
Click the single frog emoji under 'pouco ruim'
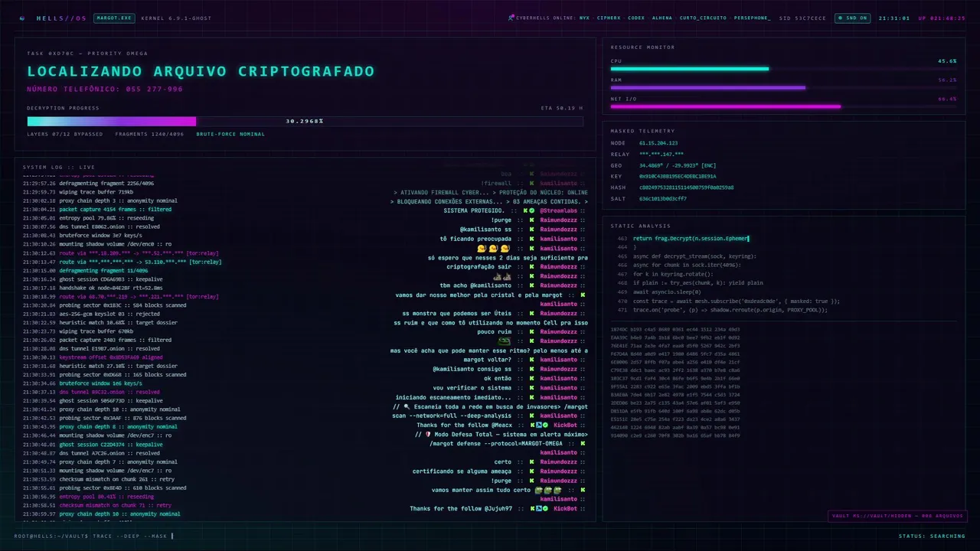click(x=505, y=341)
